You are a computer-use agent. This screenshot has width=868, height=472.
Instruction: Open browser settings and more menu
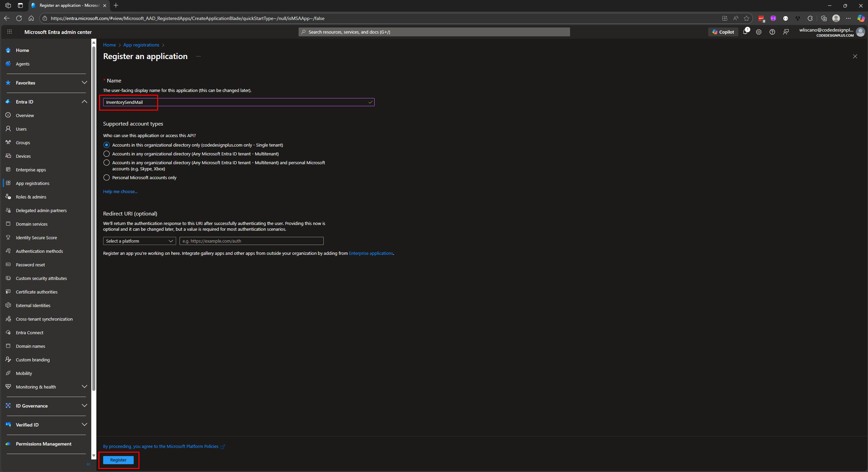848,18
